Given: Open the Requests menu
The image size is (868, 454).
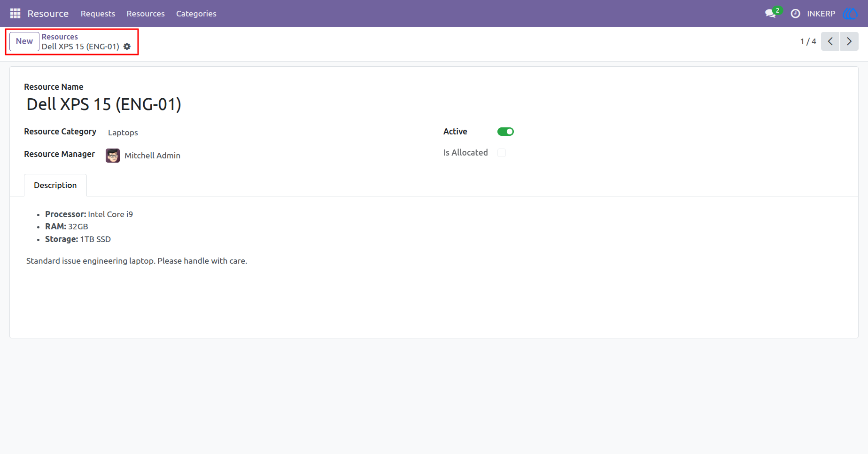Looking at the screenshot, I should click(98, 14).
